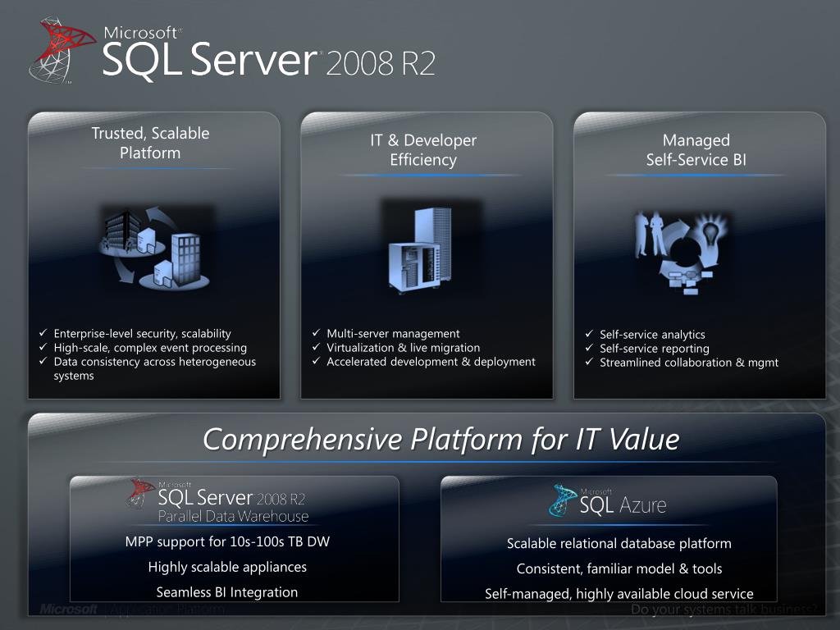The image size is (840, 630).
Task: Click 'Self-service reporting' bullet text
Action: pos(655,348)
